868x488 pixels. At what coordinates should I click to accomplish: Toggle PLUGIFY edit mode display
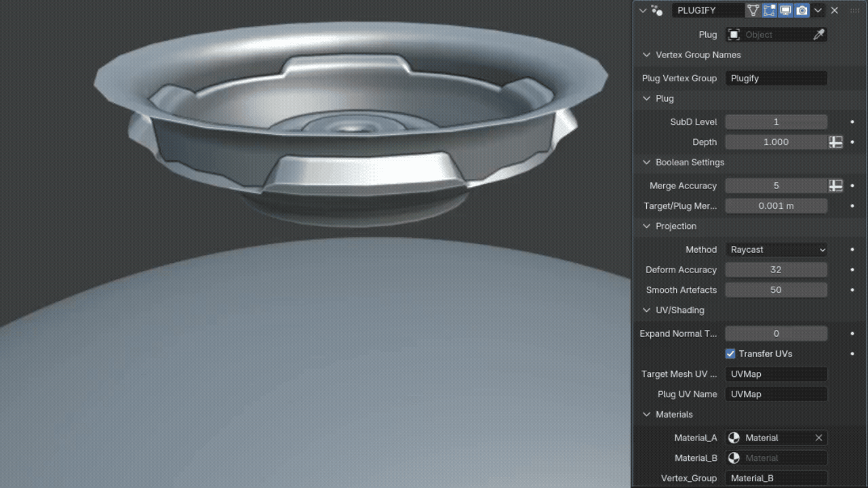[769, 10]
